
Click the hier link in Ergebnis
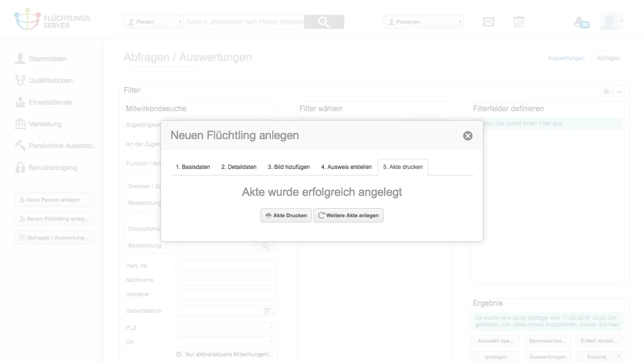614,325
